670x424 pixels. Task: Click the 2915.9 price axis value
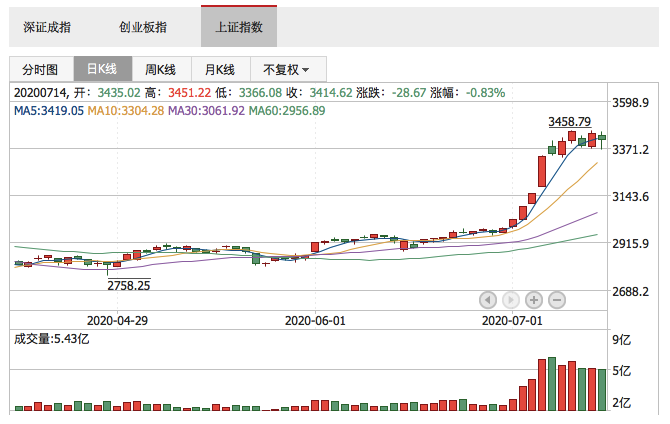[630, 244]
